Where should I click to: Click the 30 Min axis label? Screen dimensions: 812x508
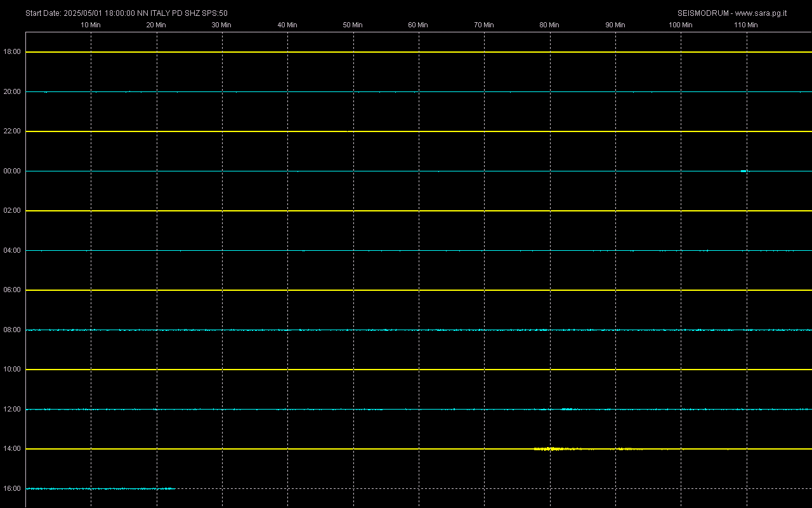coord(221,25)
